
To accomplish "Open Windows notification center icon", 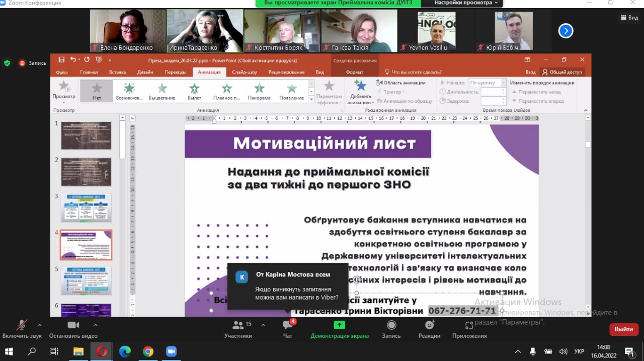I will (x=629, y=351).
